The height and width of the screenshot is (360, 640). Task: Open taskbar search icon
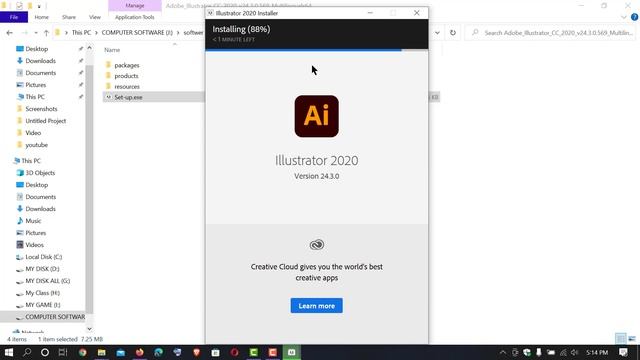point(27,352)
